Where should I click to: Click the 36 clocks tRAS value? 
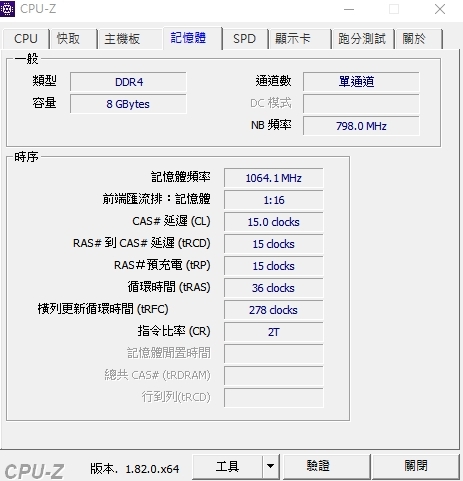274,288
